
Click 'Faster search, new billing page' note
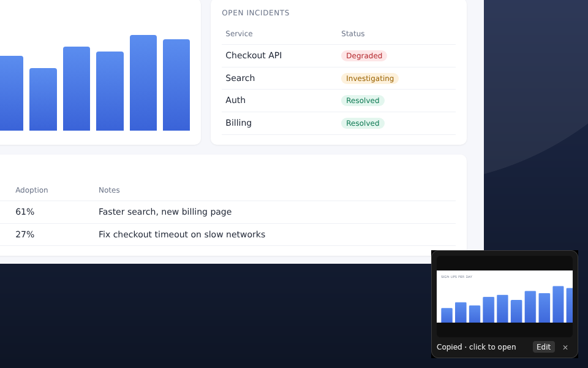pos(165,212)
